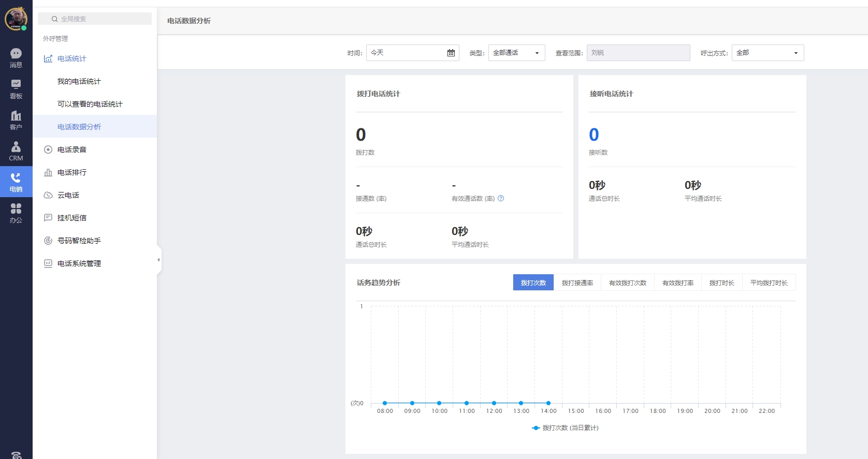This screenshot has height=459, width=868.
Task: Open 我的电话统计 menu item
Action: click(x=95, y=81)
